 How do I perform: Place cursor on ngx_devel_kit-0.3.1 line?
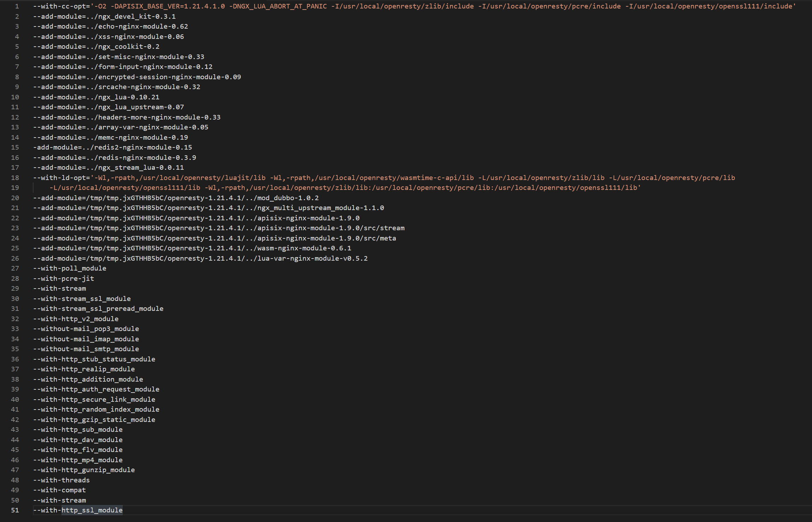(x=104, y=17)
